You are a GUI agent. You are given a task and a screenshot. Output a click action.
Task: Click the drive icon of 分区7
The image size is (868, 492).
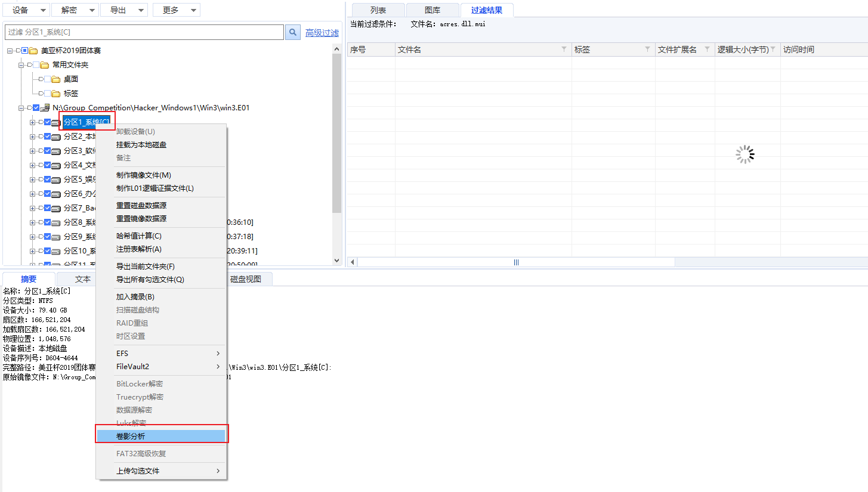coord(56,209)
